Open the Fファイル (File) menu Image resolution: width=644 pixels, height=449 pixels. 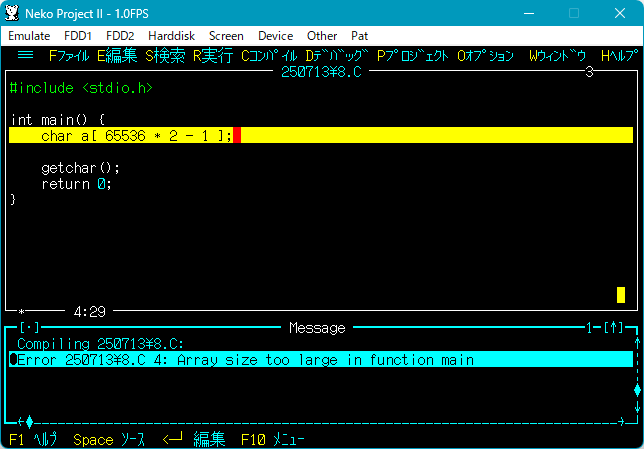pyautogui.click(x=69, y=55)
